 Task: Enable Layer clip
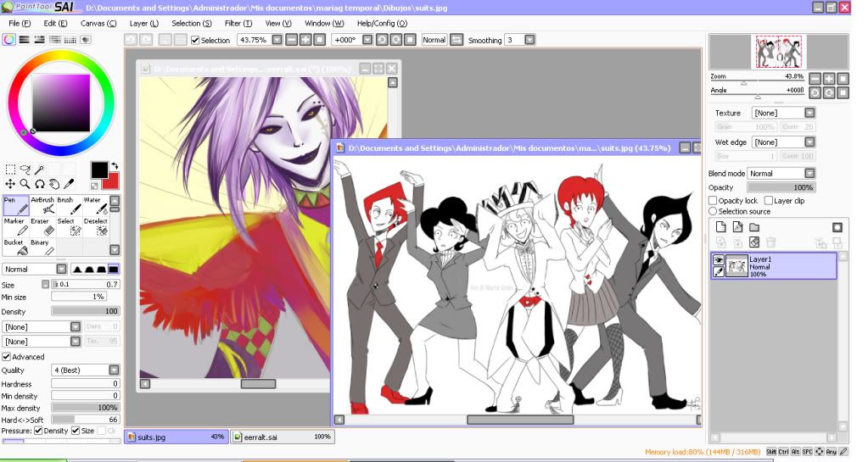click(x=769, y=200)
